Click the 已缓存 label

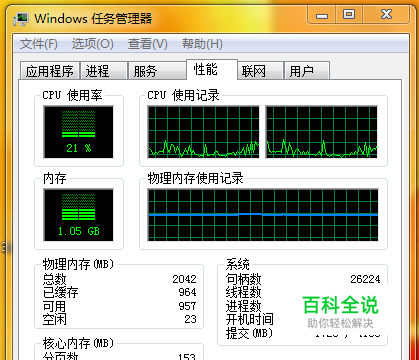[x=61, y=292]
